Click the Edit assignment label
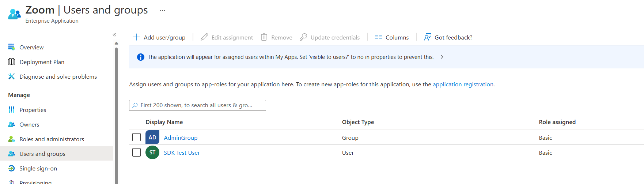Screen dimensions: 644x184 (x=232, y=37)
